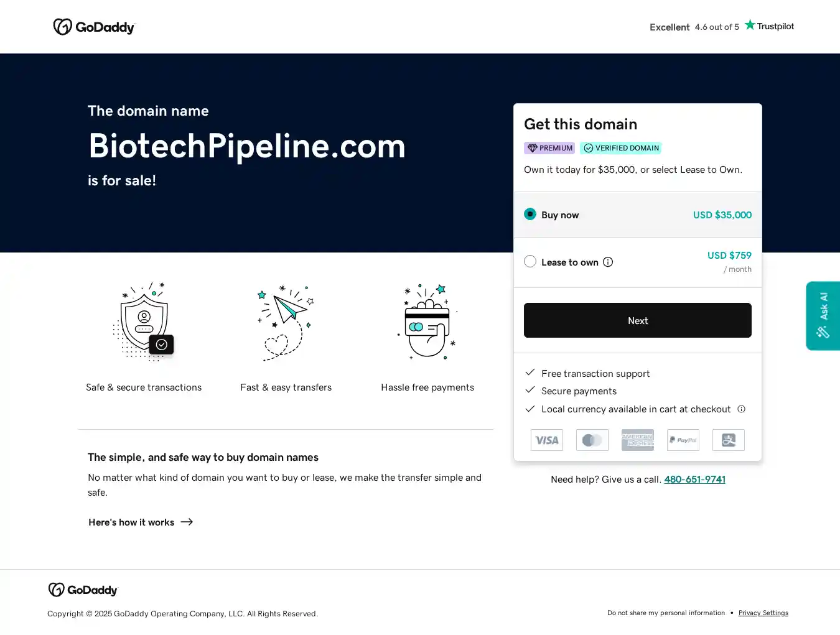Click the PREMIUM badge

tap(549, 148)
